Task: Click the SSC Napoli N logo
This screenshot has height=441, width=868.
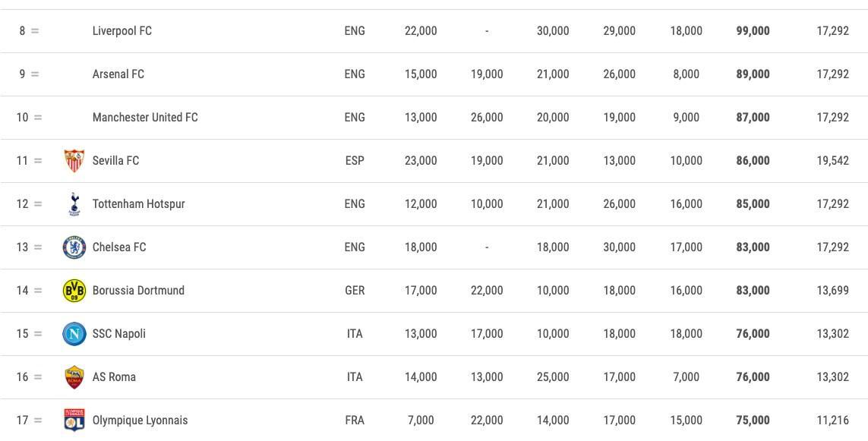Action: (x=74, y=334)
